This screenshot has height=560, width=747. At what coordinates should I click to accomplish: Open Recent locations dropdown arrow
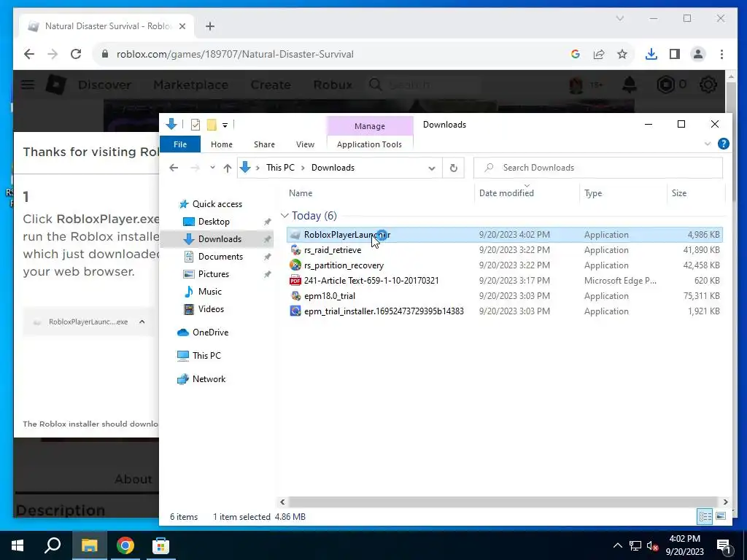tap(212, 168)
